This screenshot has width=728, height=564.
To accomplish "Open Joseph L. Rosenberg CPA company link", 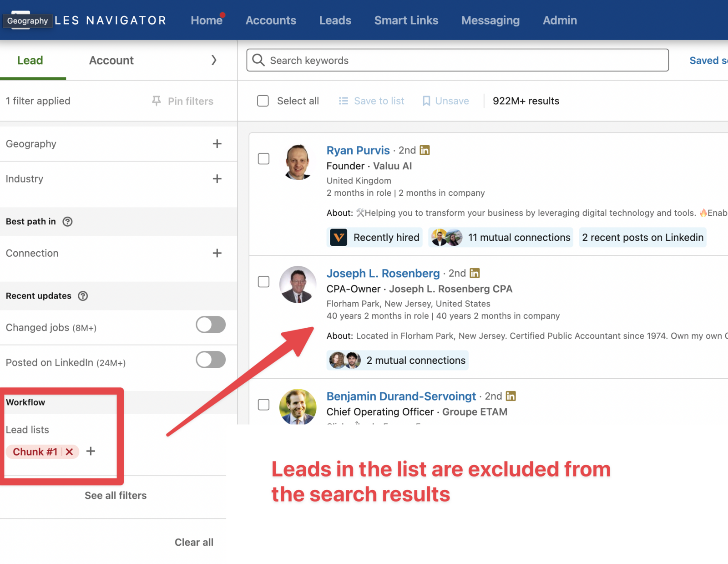I will tap(450, 289).
